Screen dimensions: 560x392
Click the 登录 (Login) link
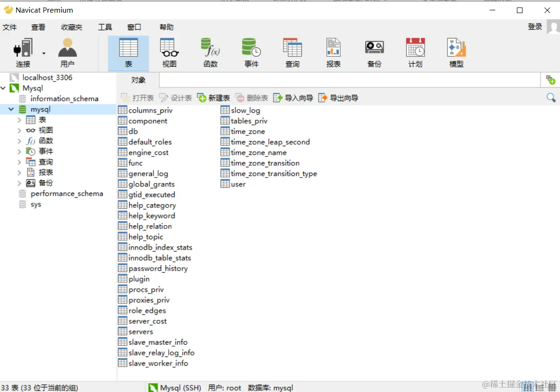[535, 27]
